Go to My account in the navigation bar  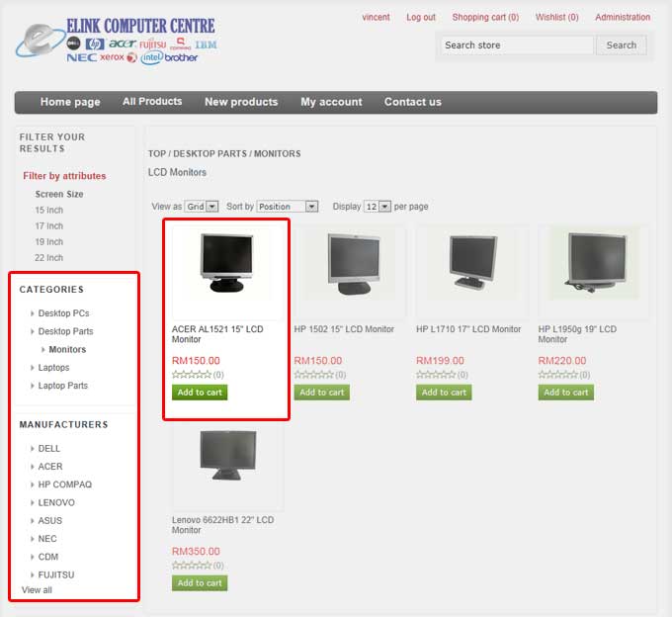point(331,102)
